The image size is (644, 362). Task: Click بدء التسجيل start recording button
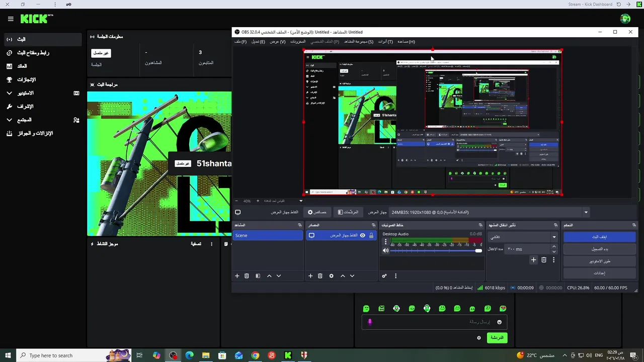(x=599, y=249)
